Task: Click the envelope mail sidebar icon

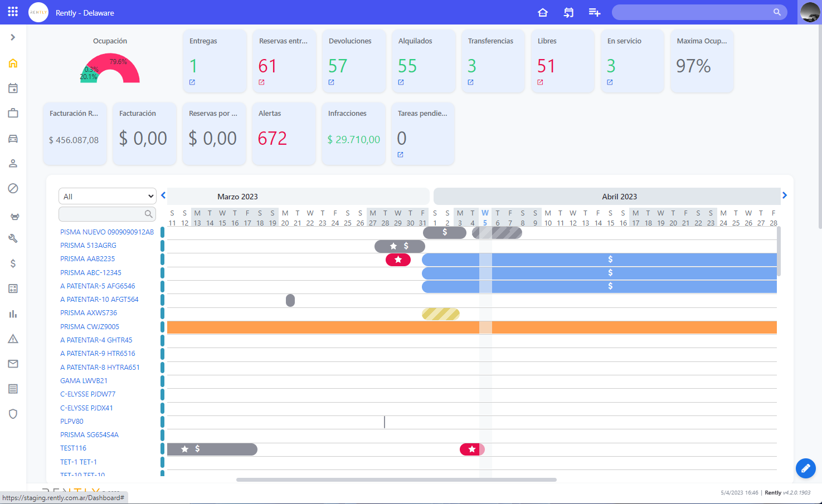Action: [x=13, y=364]
